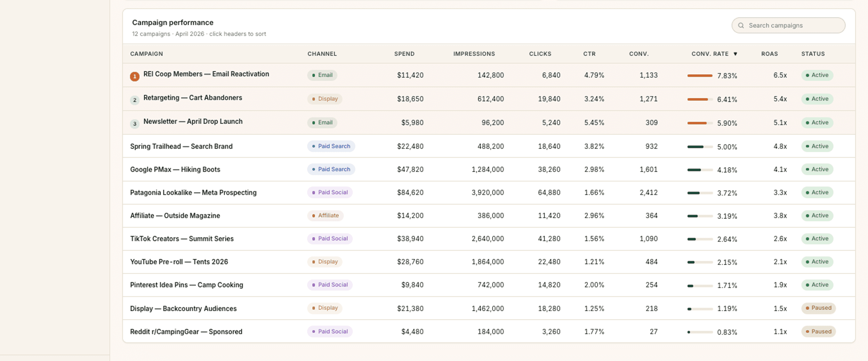Focus the Search campaigns field
The width and height of the screenshot is (868, 361).
pyautogui.click(x=788, y=26)
